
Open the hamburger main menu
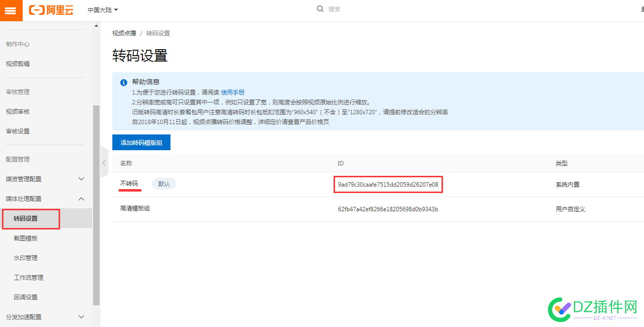11,10
